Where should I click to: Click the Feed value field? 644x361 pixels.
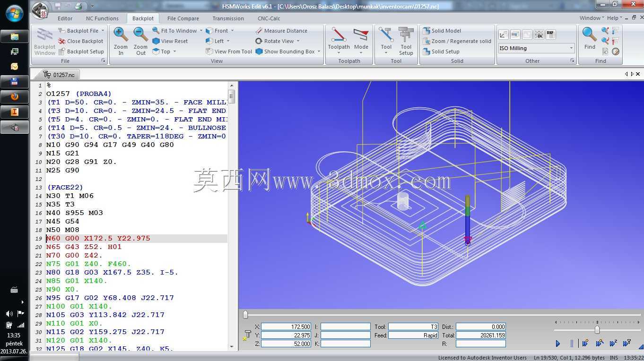414,335
